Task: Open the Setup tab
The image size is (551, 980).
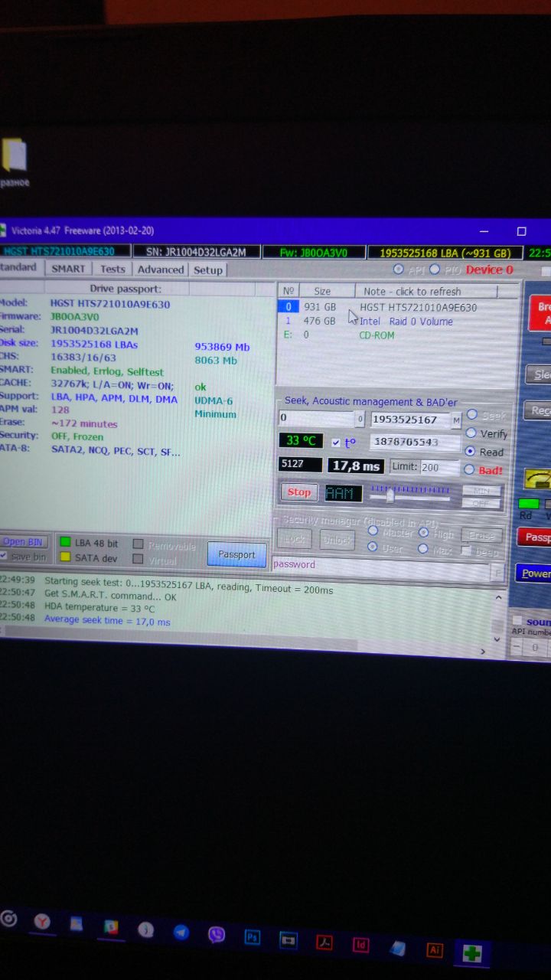Action: (x=207, y=270)
